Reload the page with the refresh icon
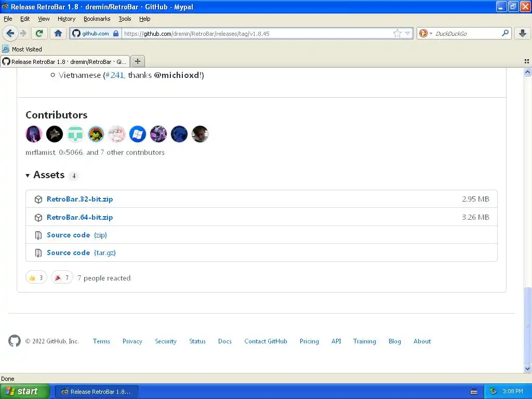The image size is (532, 399). [x=39, y=33]
